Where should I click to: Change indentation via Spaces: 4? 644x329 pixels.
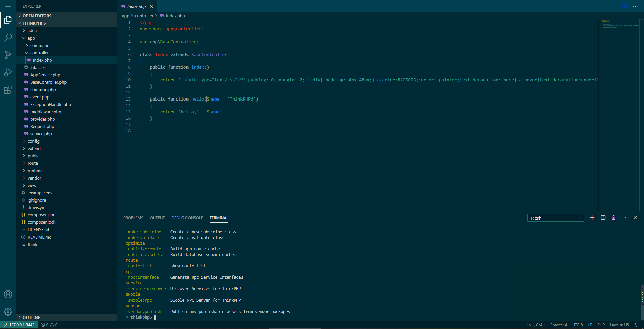558,325
